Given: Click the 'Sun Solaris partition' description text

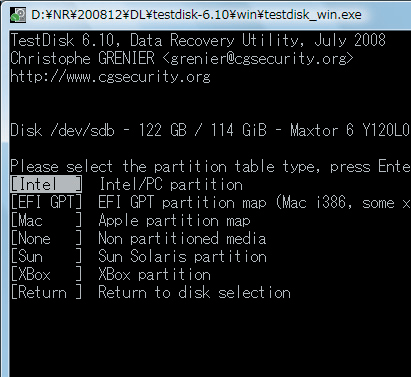Looking at the screenshot, I should (x=182, y=256).
